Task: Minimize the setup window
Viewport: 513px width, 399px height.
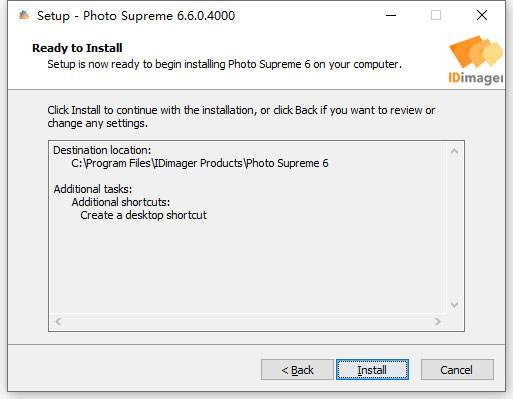Action: (x=391, y=15)
